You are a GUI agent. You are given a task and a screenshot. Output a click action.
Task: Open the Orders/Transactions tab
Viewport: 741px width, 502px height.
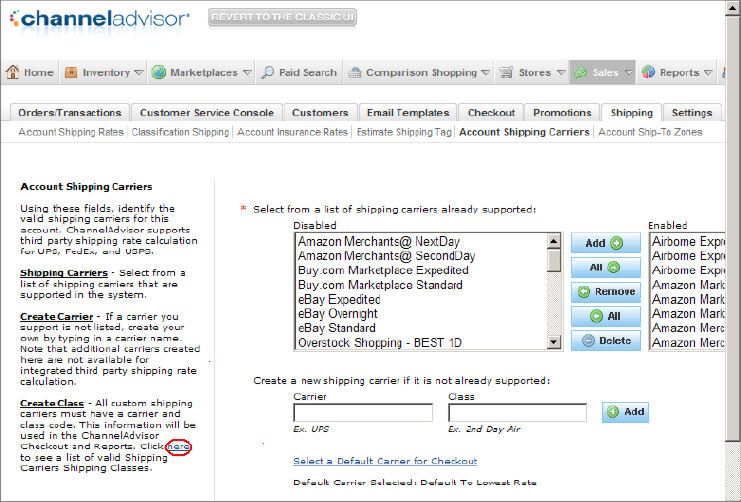pos(70,113)
